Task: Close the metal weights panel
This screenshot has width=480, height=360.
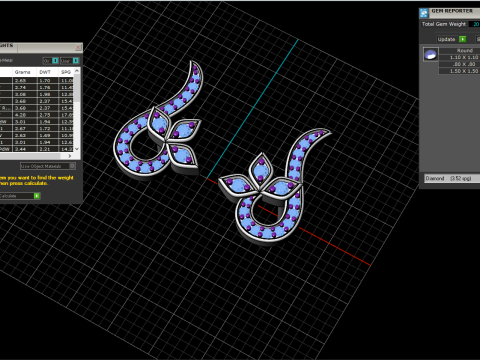Action: pos(78,47)
